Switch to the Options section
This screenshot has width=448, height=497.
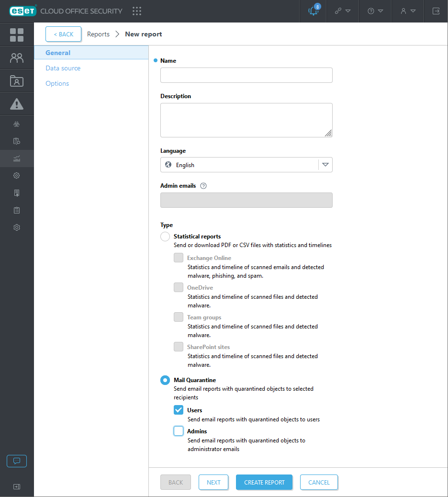57,83
